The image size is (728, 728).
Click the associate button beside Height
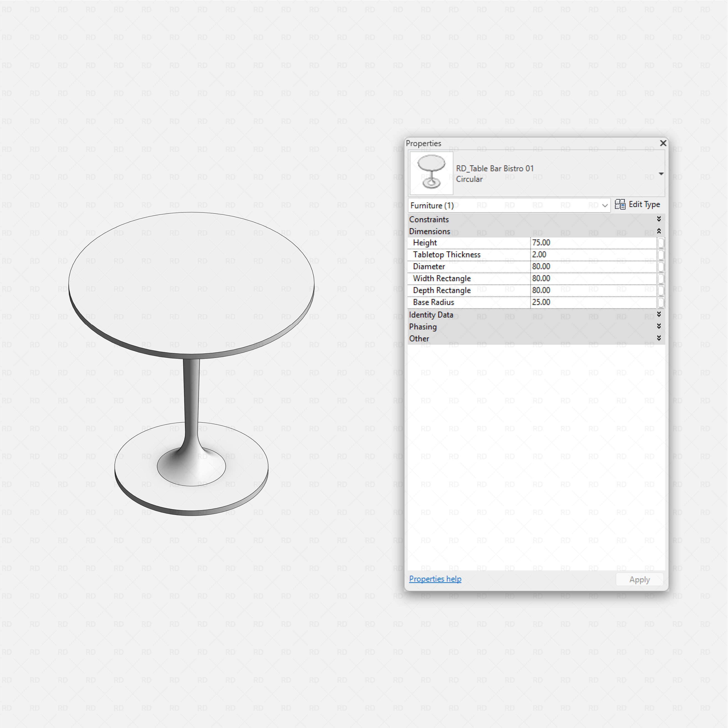662,243
